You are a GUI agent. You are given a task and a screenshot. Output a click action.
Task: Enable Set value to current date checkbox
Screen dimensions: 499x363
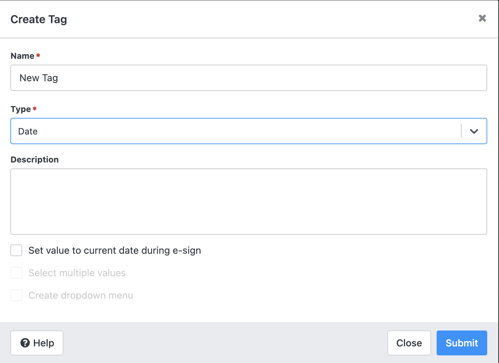(16, 250)
